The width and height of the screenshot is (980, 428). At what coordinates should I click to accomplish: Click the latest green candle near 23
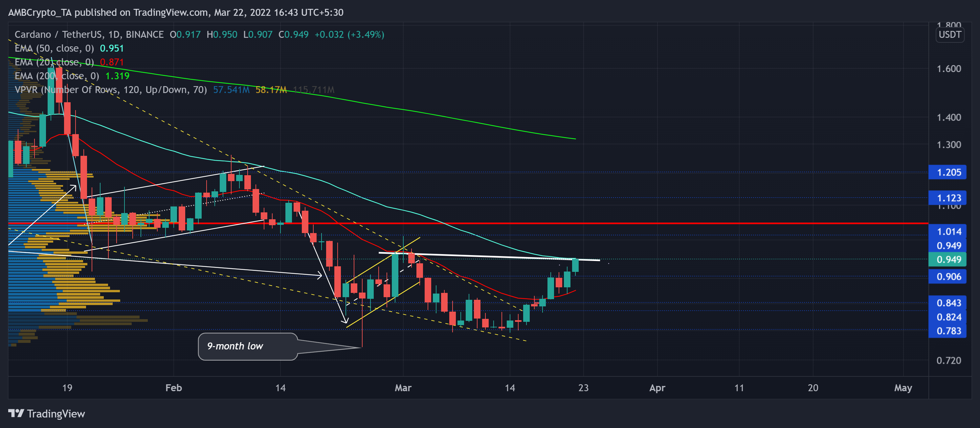pos(575,265)
